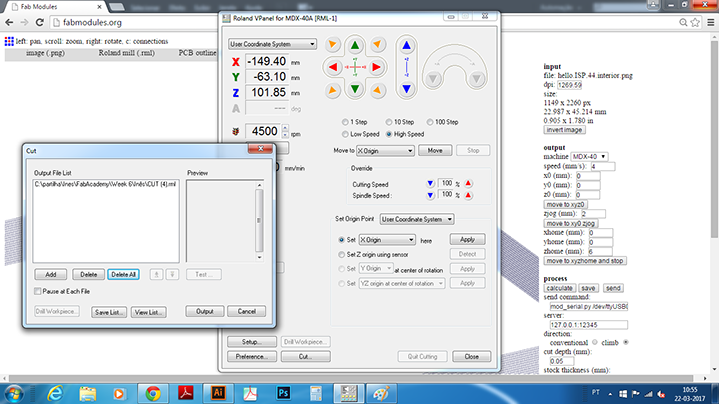Open the image (.png) menu
This screenshot has height=404, width=719.
[45, 53]
